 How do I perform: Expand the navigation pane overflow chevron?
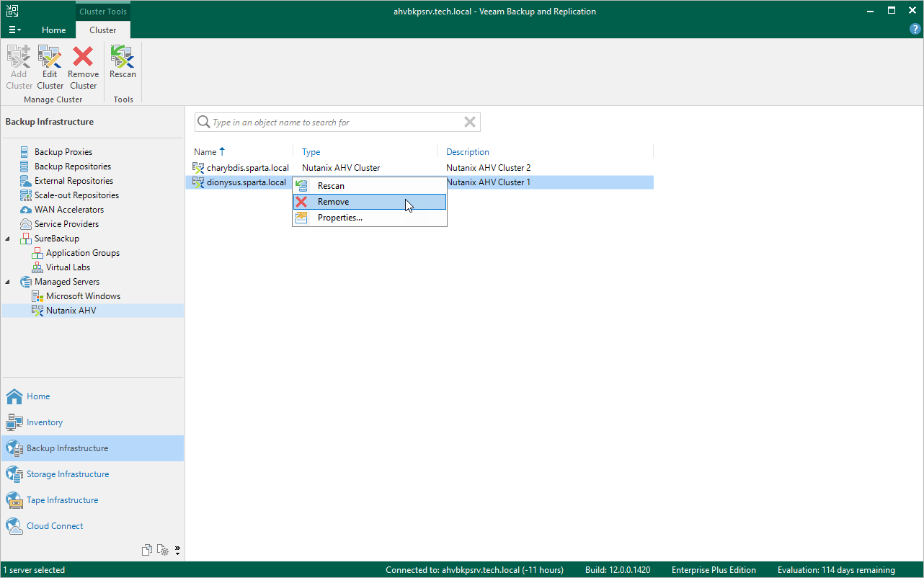coord(177,550)
